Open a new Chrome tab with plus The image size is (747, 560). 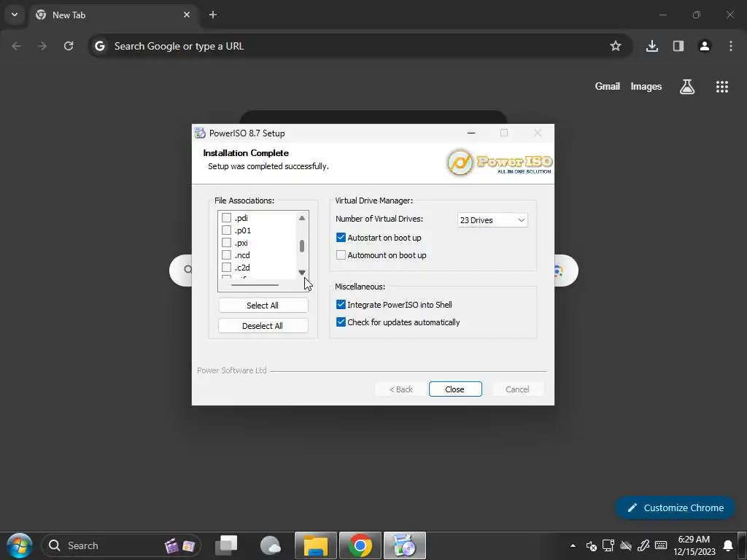[213, 15]
